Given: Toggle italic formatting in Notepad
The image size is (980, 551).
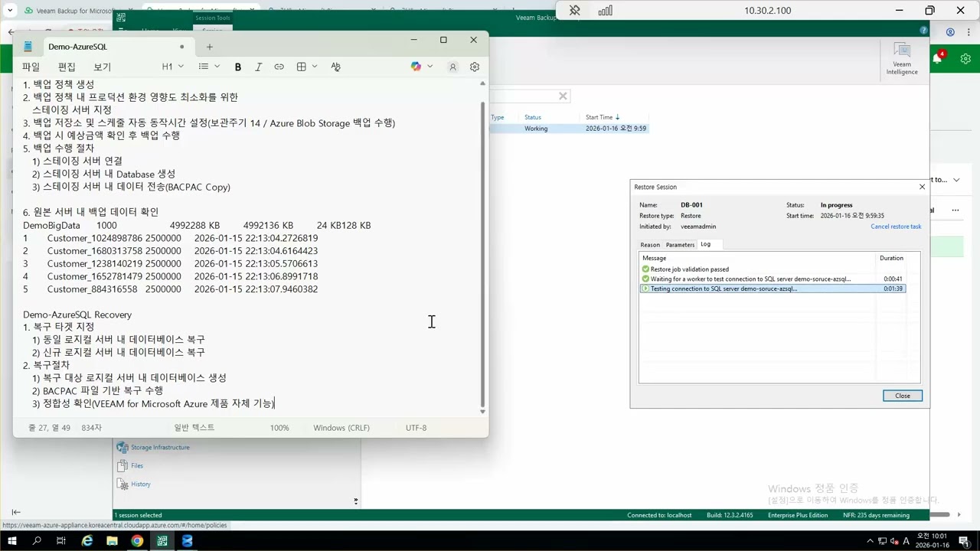Looking at the screenshot, I should click(258, 67).
